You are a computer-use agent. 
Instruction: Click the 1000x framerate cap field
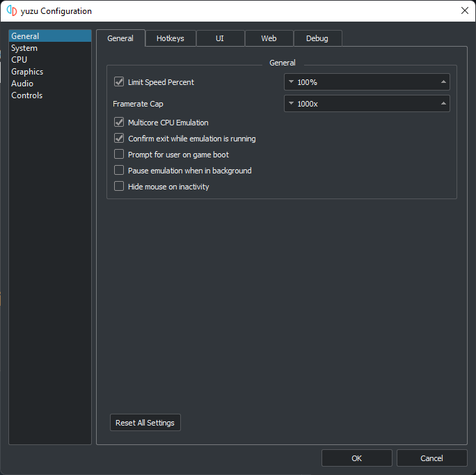(367, 104)
